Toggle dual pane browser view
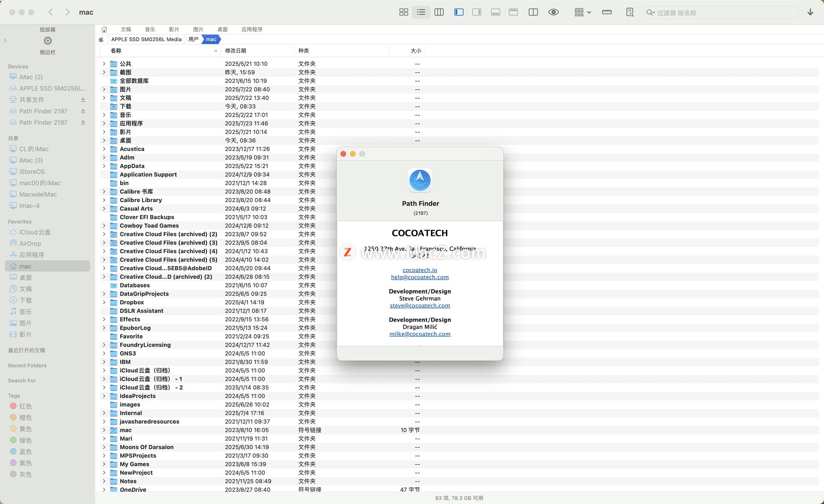 pyautogui.click(x=533, y=12)
